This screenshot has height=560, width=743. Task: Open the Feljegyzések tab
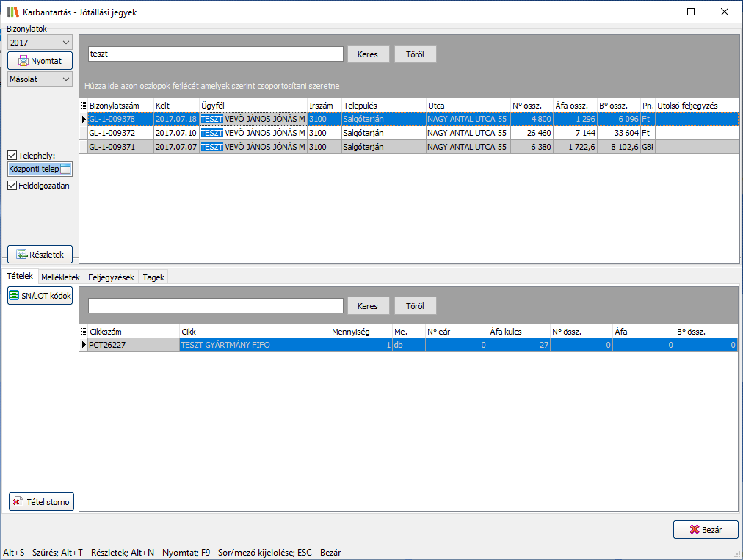(111, 277)
